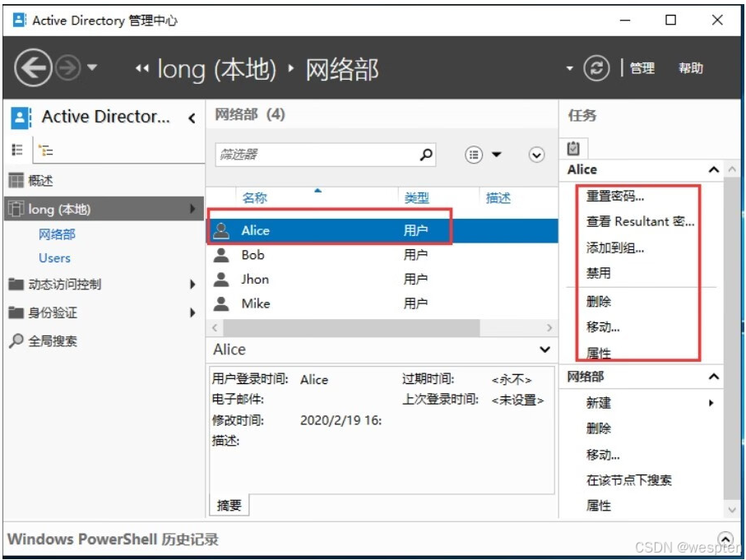746x560 pixels.
Task: Select the 动态访问控制 node
Action: pos(64,285)
